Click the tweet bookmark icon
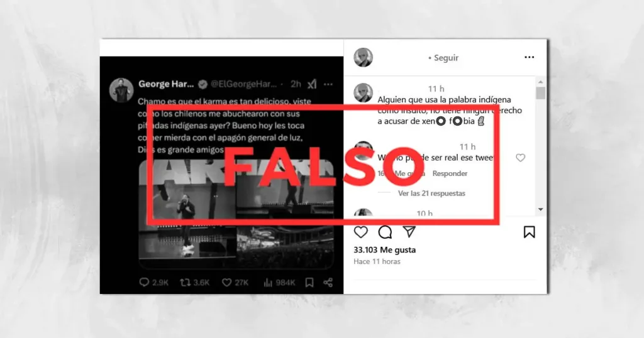Image resolution: width=644 pixels, height=338 pixels. tap(309, 282)
